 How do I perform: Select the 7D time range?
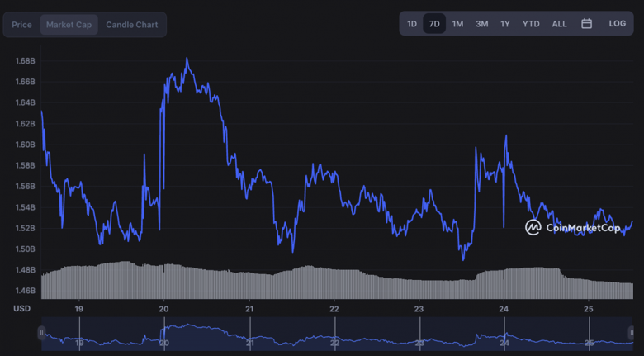click(x=434, y=24)
